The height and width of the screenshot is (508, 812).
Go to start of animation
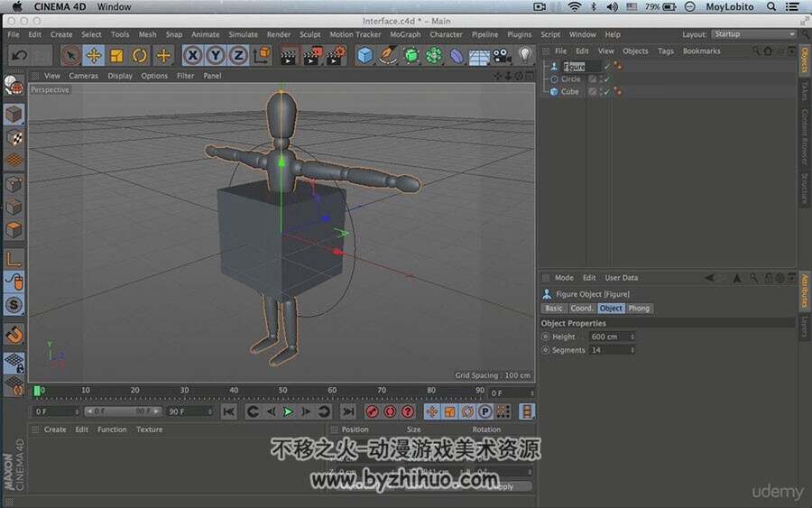(x=228, y=411)
